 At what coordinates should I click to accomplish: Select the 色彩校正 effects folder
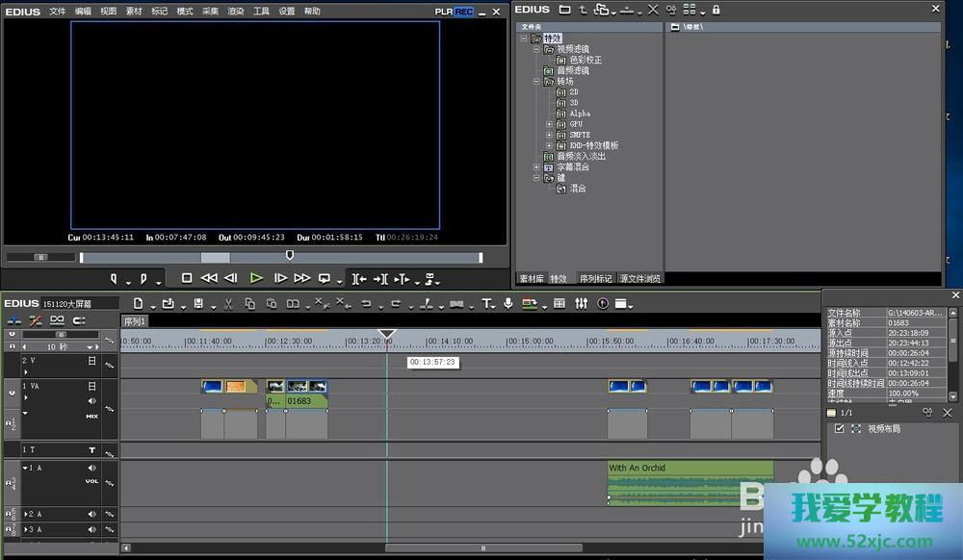(x=585, y=60)
